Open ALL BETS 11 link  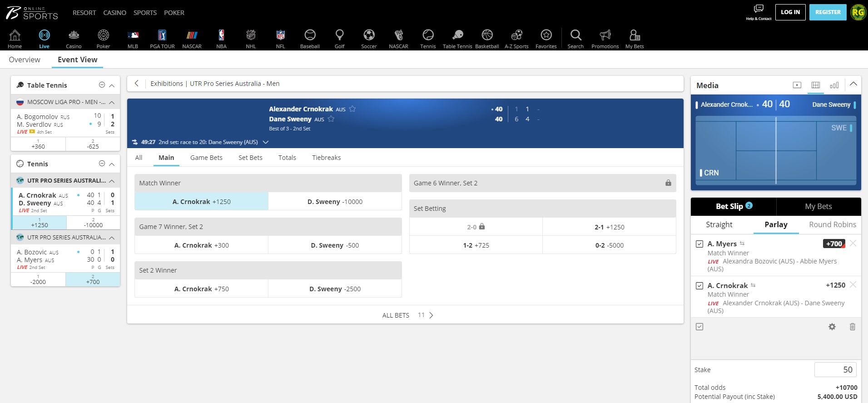[x=407, y=315]
